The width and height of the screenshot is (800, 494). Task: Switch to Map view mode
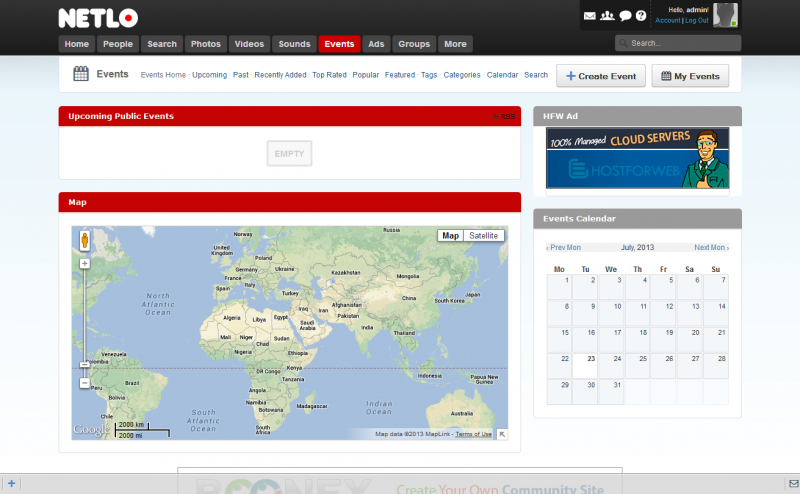tap(451, 236)
